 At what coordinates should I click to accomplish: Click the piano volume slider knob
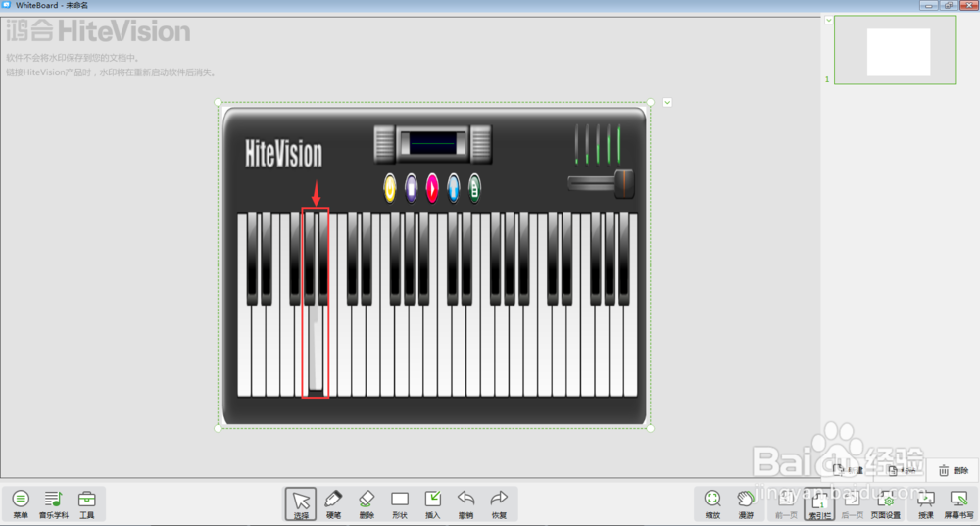pyautogui.click(x=623, y=184)
